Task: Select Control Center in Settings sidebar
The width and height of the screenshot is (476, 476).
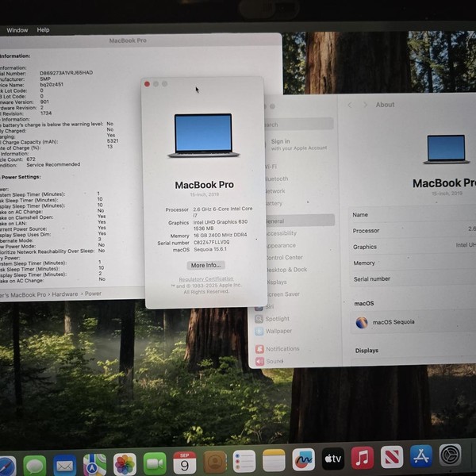Action: [283, 257]
